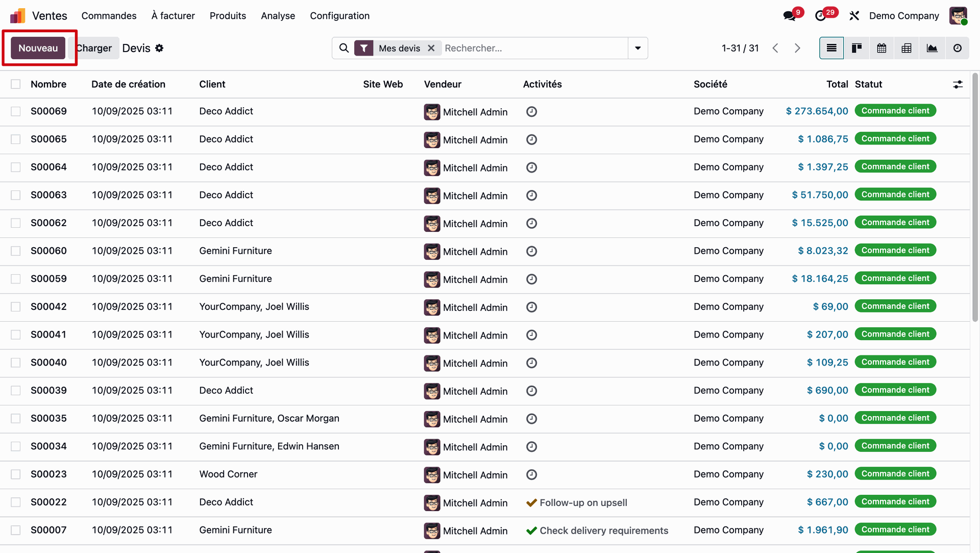This screenshot has height=553, width=980.
Task: Click the Nouveau button
Action: click(x=38, y=48)
